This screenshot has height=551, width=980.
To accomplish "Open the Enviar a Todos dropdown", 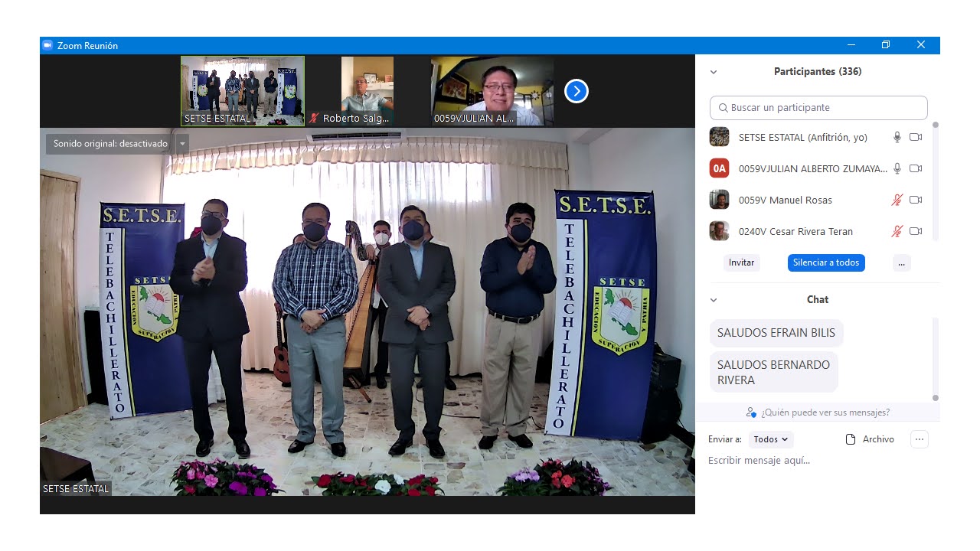I will 771,439.
